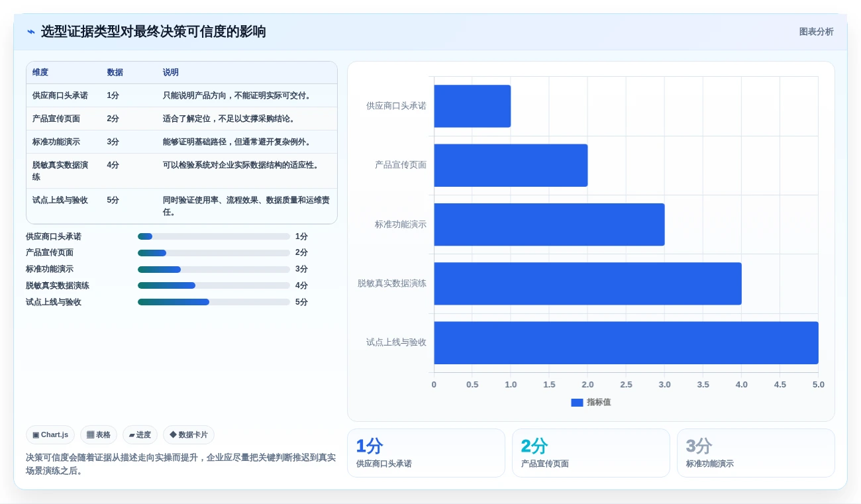This screenshot has width=861, height=504.
Task: Click the chart bar for 脱敏真实数据演练
Action: coord(587,283)
